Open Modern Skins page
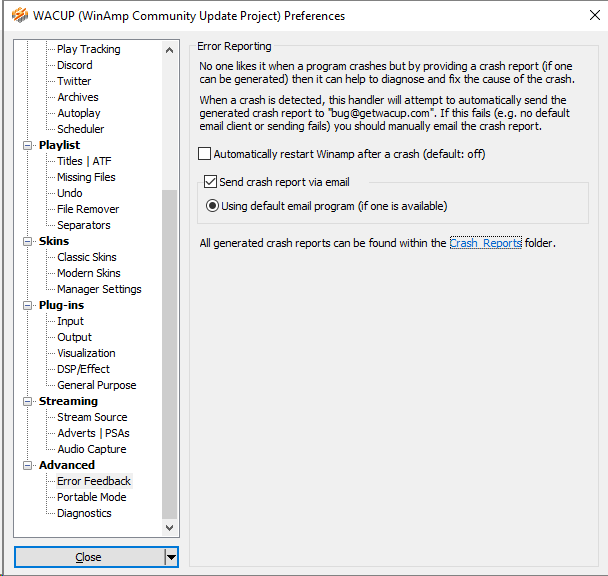608x576 pixels. 89,273
